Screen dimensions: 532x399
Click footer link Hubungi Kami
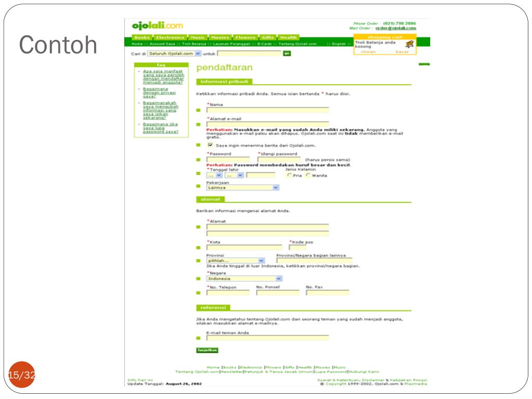point(363,372)
